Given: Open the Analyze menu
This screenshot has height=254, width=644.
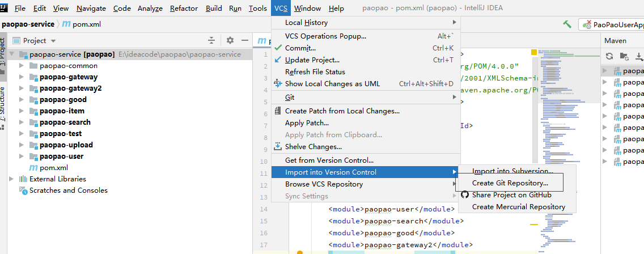Looking at the screenshot, I should 150,8.
